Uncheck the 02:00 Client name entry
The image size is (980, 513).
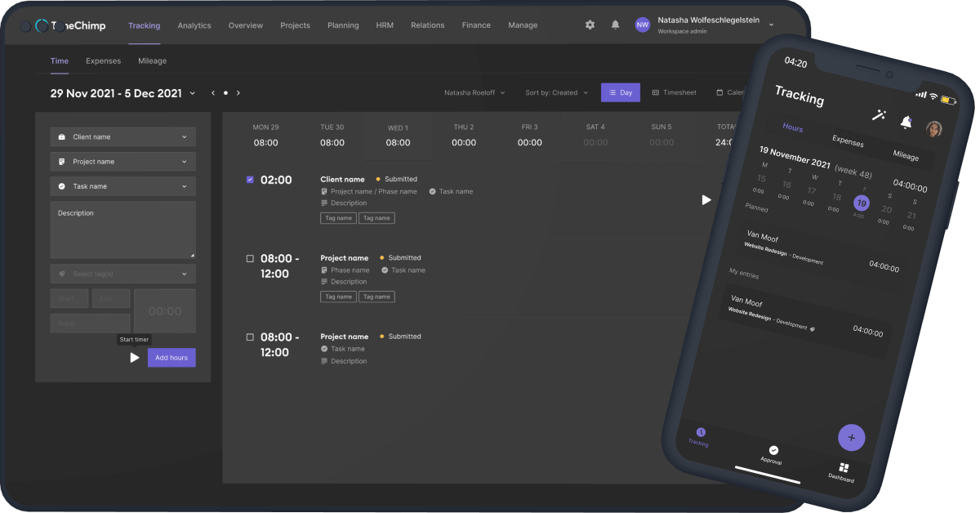250,179
